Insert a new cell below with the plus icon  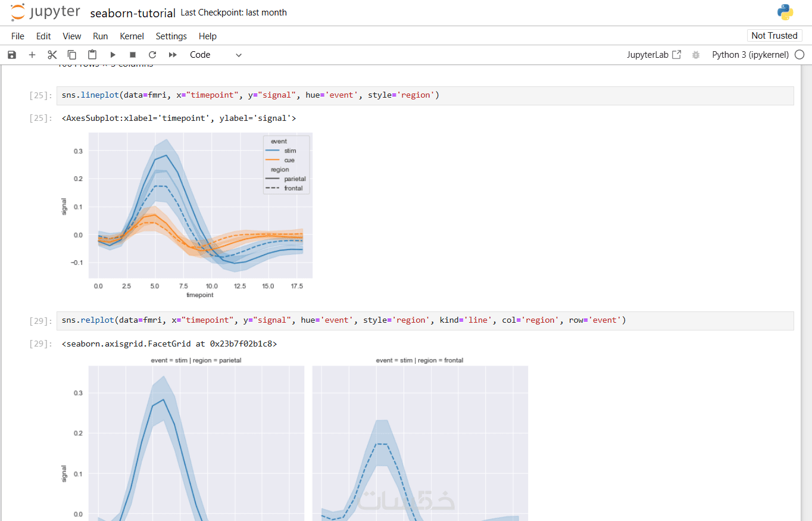[x=32, y=55]
